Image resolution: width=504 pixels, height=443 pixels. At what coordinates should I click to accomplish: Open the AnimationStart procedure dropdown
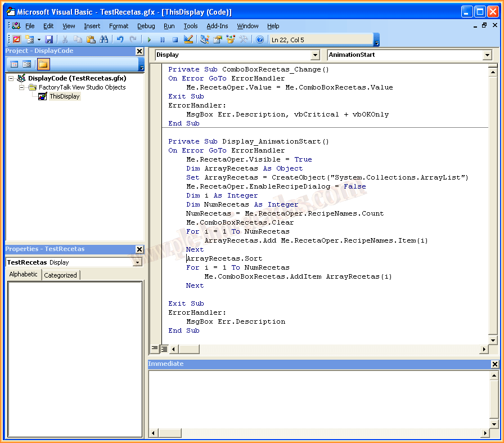coord(487,55)
